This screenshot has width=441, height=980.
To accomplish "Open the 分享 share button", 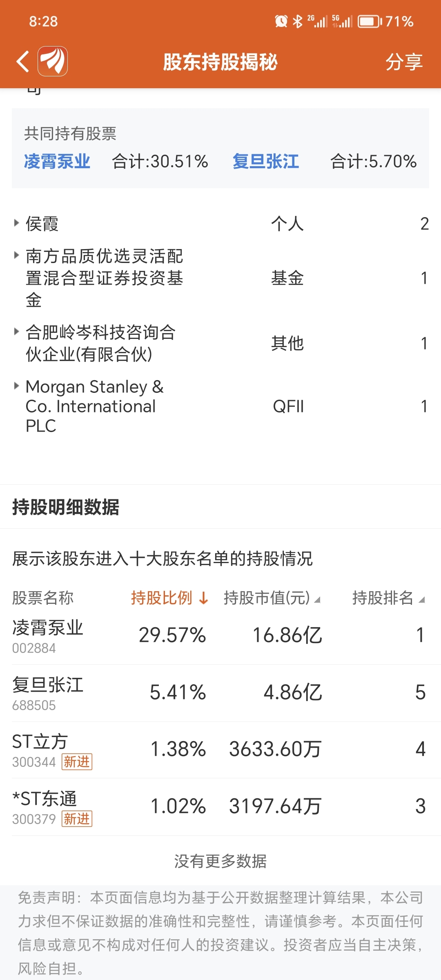I will (x=404, y=62).
